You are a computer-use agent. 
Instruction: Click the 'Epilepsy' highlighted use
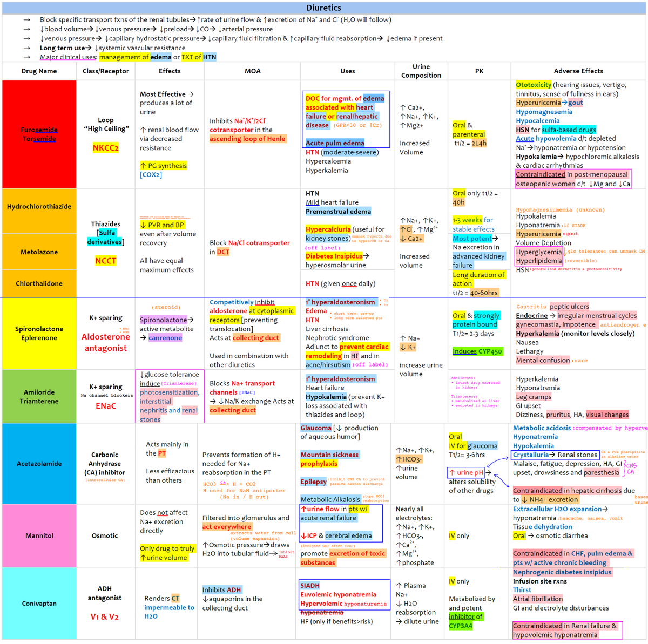pos(314,482)
